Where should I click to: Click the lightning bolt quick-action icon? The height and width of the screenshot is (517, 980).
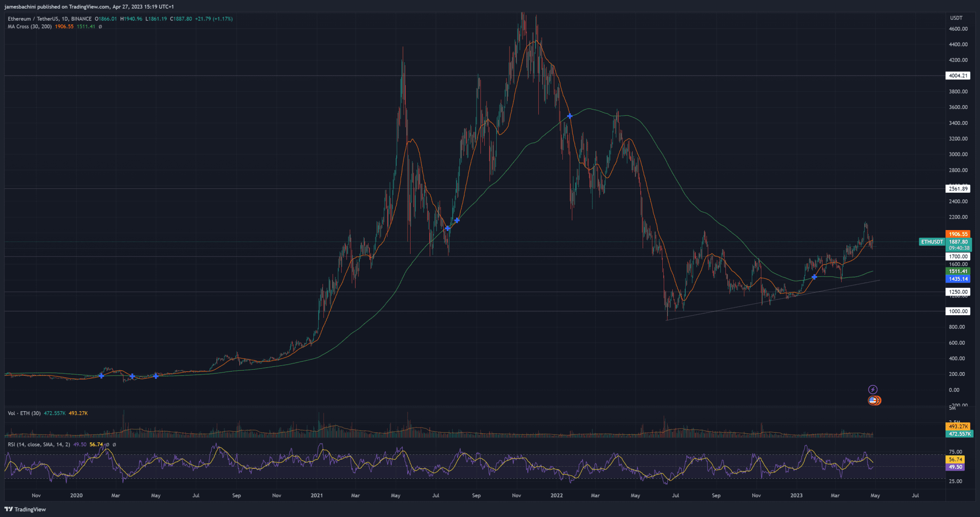[873, 389]
